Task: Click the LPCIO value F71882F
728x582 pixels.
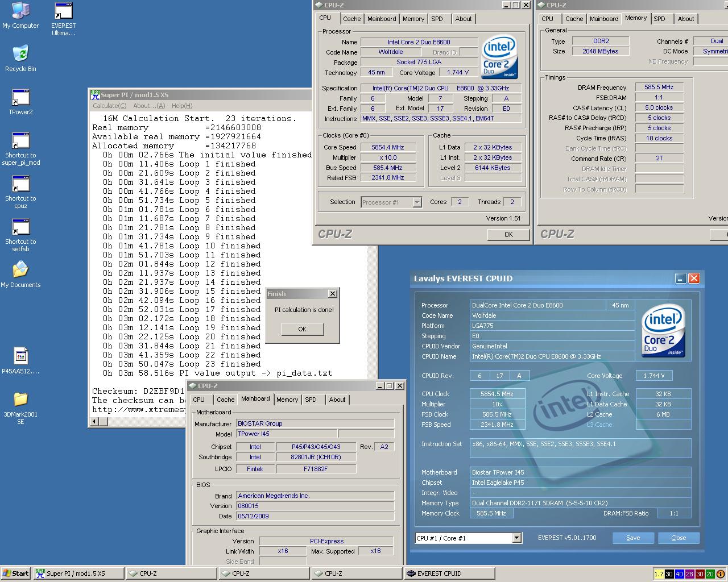Action: [x=316, y=469]
